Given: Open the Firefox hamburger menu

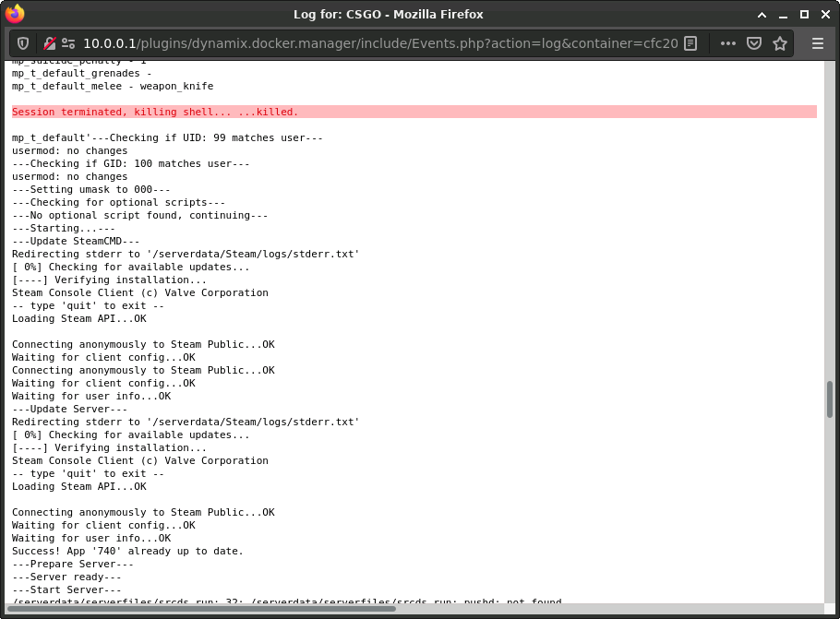Looking at the screenshot, I should [x=818, y=43].
